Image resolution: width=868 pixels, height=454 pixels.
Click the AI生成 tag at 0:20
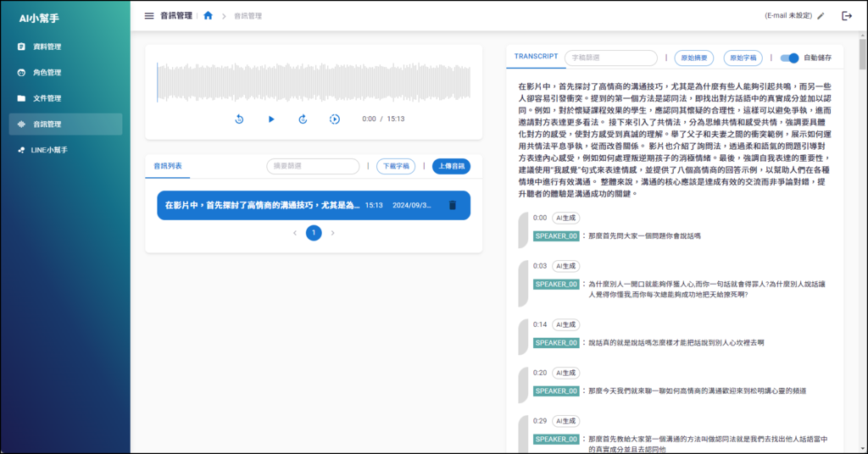(x=565, y=373)
